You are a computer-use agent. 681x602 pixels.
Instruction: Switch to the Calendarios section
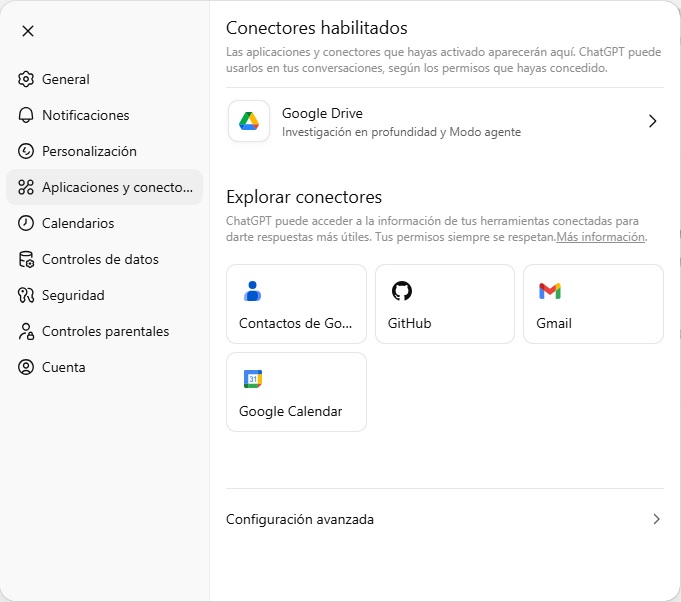(78, 223)
